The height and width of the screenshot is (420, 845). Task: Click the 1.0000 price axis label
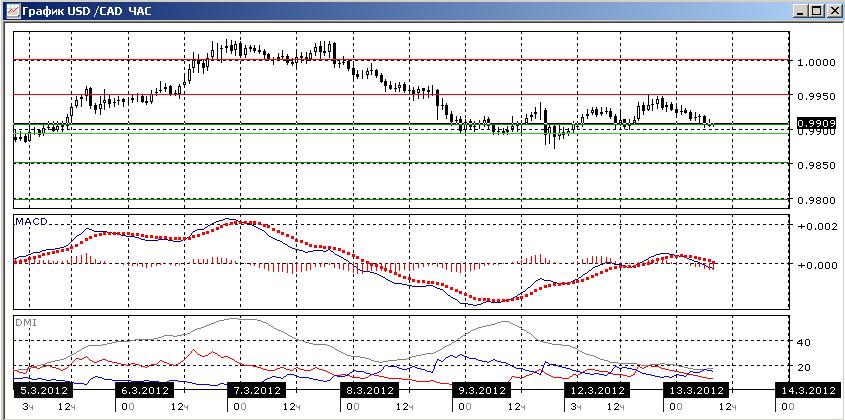coord(815,63)
